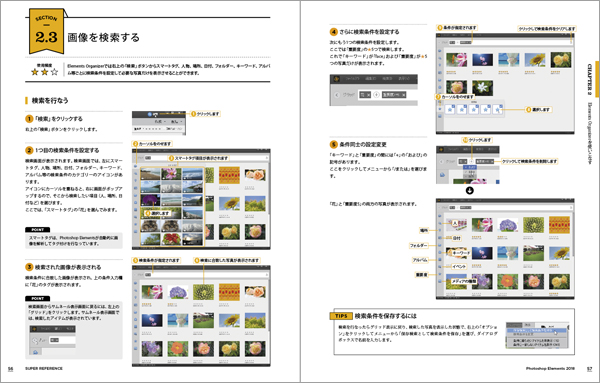Screen dimensions: 600x383
Task: Open the 作成 dropdown in step 1 screenshot
Action: click(160, 121)
